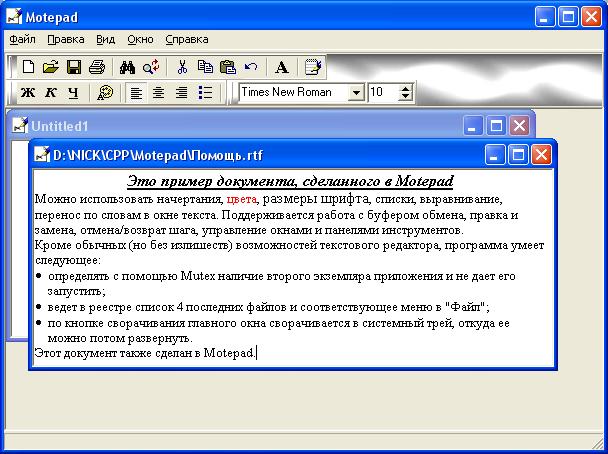Viewport: 608px width, 454px height.
Task: Undo last action with the undo arrow
Action: coord(251,67)
